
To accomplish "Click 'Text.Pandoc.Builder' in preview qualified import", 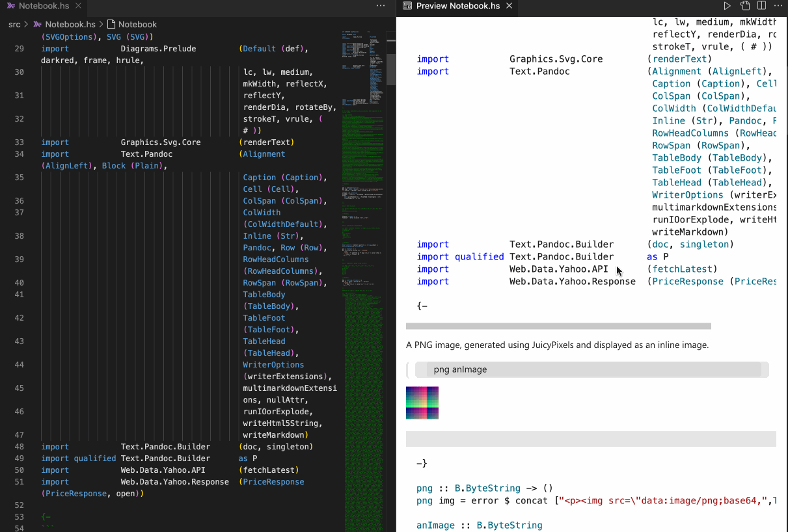I will 562,257.
